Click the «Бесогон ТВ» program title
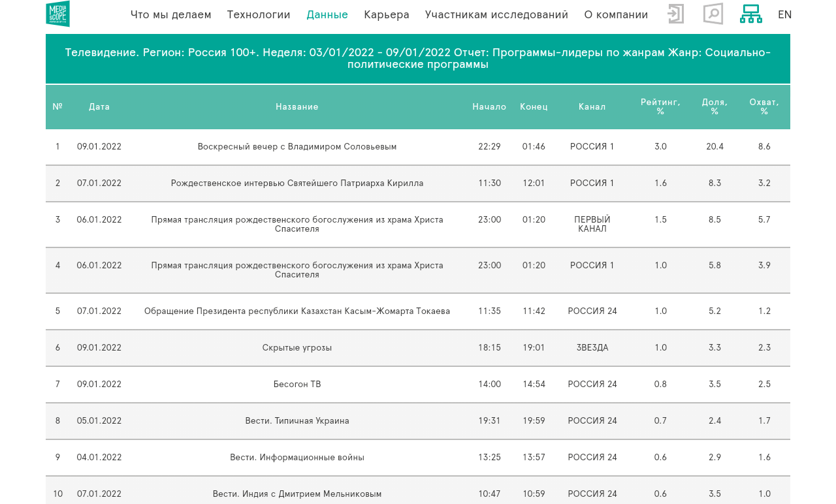Image resolution: width=836 pixels, height=504 pixels. coord(297,385)
